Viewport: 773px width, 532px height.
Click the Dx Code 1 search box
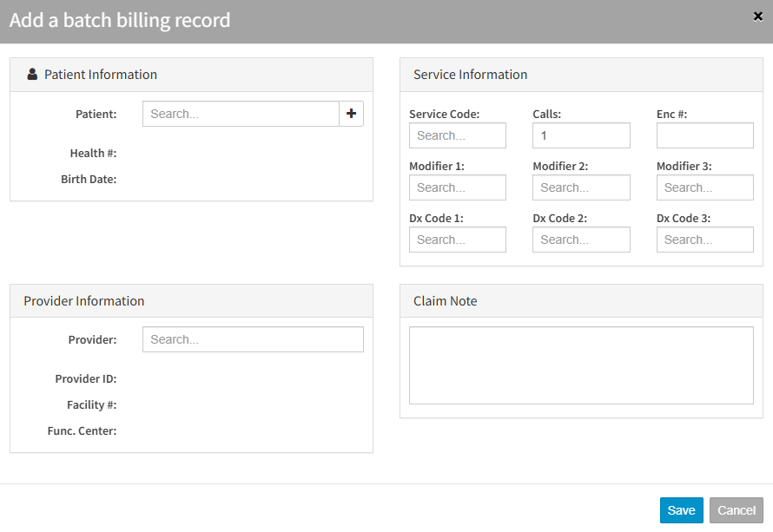pos(458,240)
